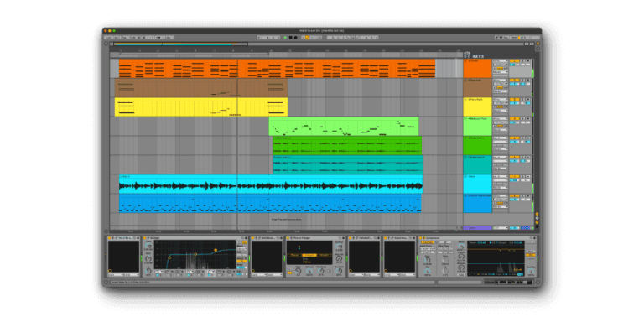The image size is (644, 322).
Task: Select the EQ Eight device title bar
Action: coord(195,238)
